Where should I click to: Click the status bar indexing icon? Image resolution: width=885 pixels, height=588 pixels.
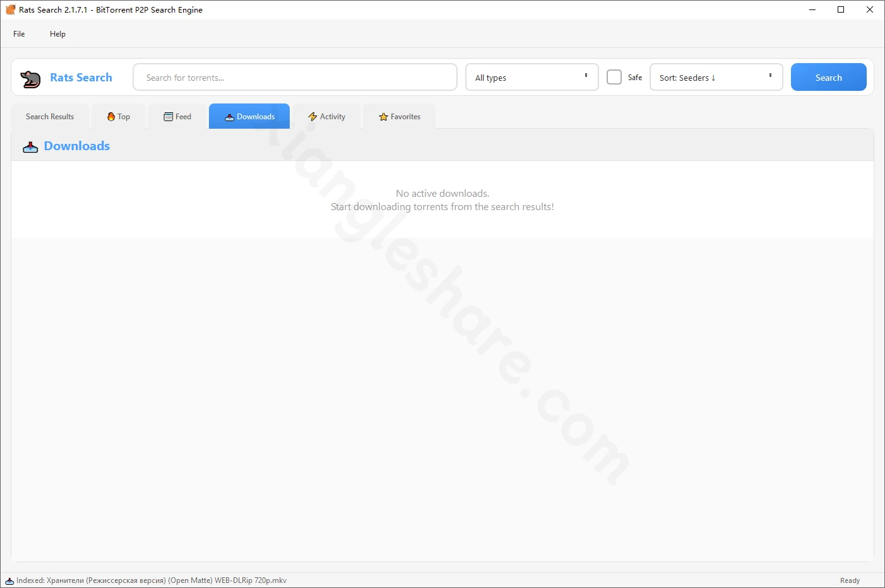click(x=9, y=581)
